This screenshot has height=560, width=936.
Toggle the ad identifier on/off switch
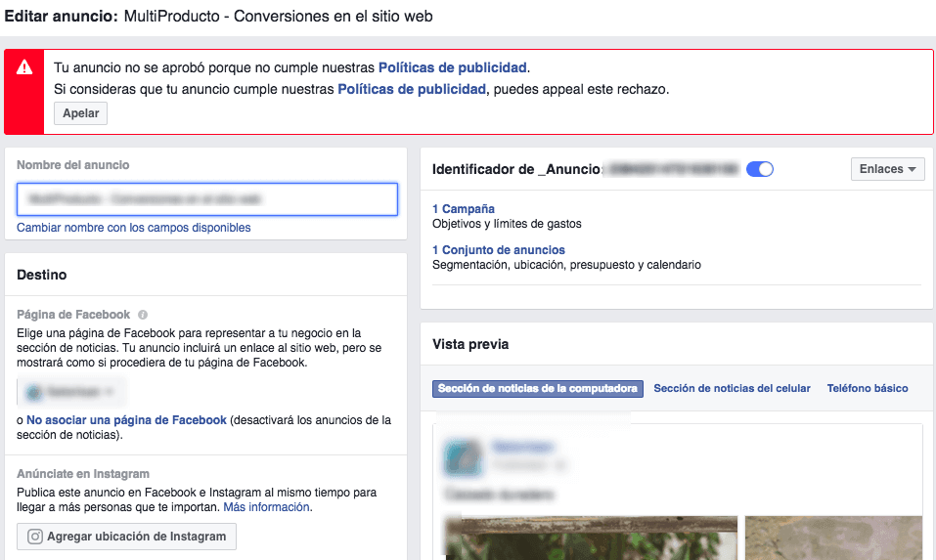pos(759,169)
